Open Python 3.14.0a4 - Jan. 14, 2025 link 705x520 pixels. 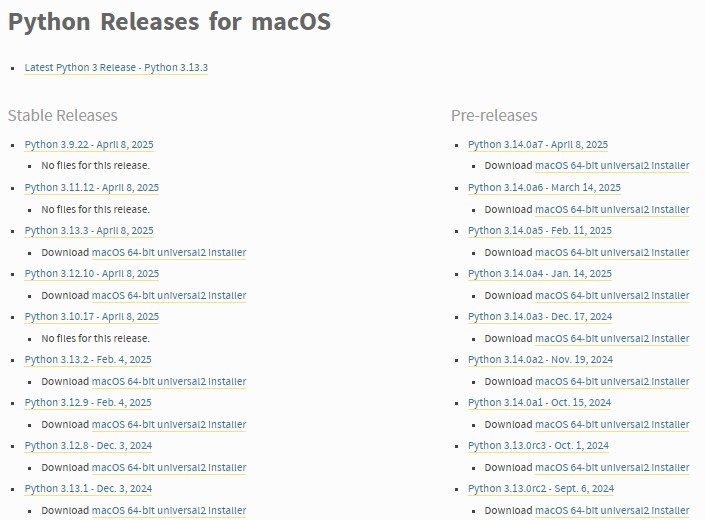tap(540, 274)
